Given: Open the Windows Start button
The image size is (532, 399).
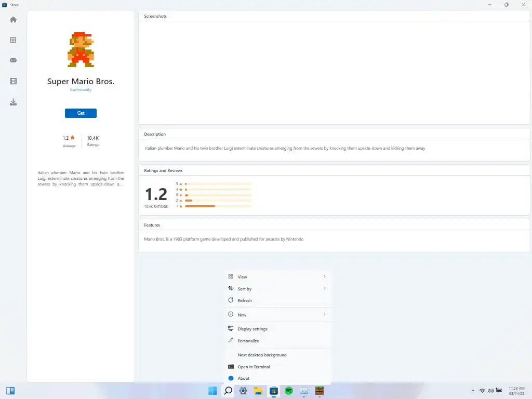Looking at the screenshot, I should coord(212,391).
